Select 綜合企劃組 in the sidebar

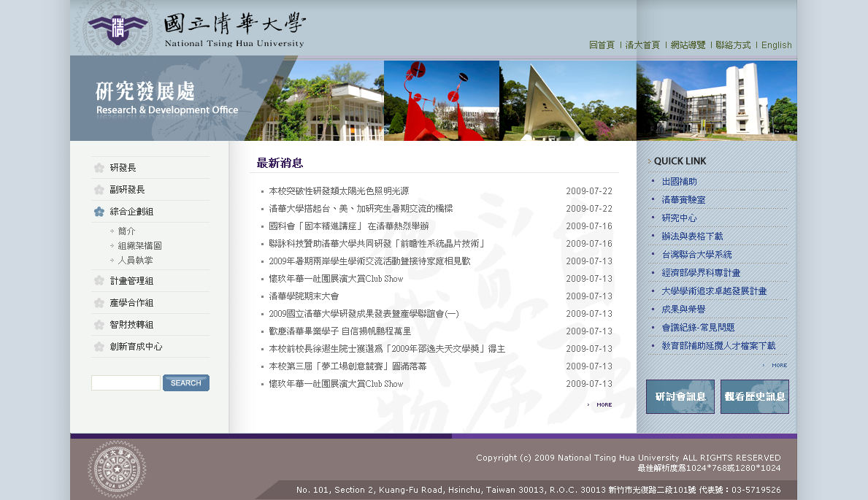[131, 212]
